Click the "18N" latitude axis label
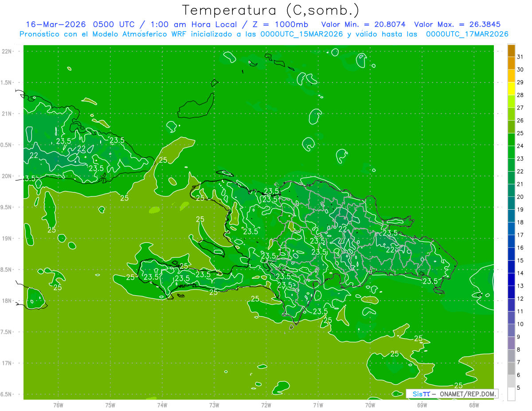Screen dimensions: 532x411 [8, 301]
